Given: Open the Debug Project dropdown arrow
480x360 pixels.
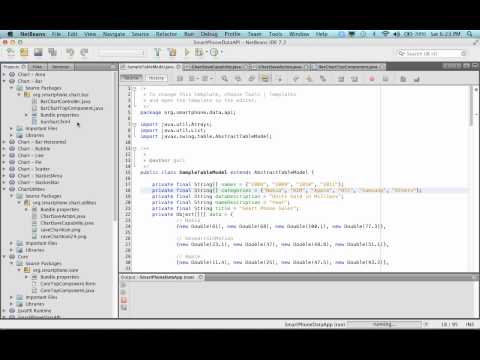Looking at the screenshot, I should tap(206, 52).
